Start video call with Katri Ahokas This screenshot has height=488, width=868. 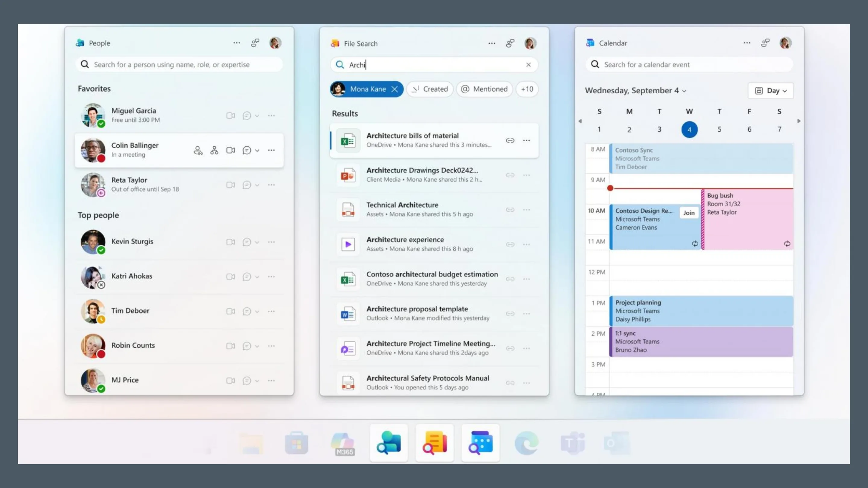tap(231, 277)
